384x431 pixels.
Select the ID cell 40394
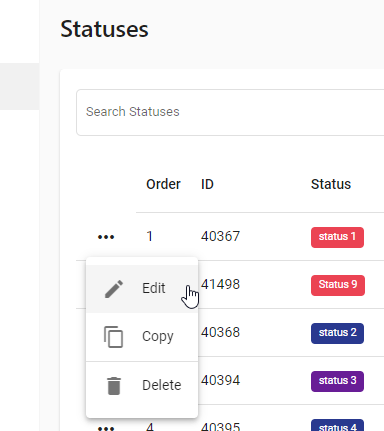coord(220,380)
